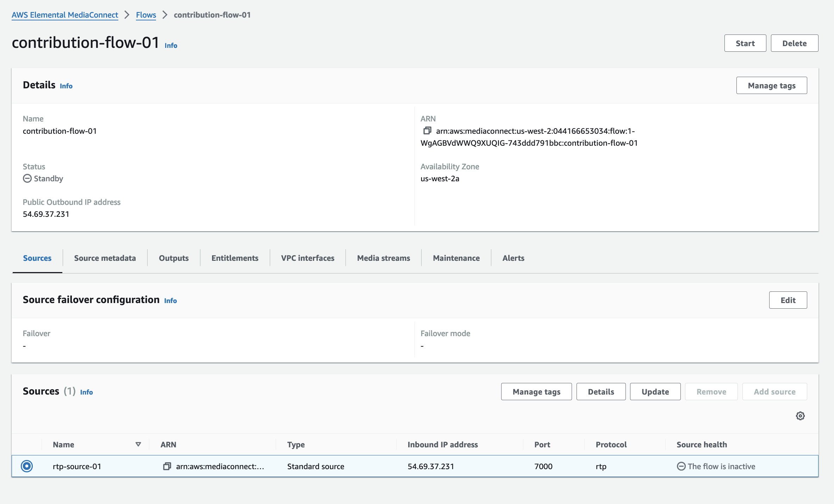Open the Media streams tab
This screenshot has width=834, height=504.
[384, 258]
